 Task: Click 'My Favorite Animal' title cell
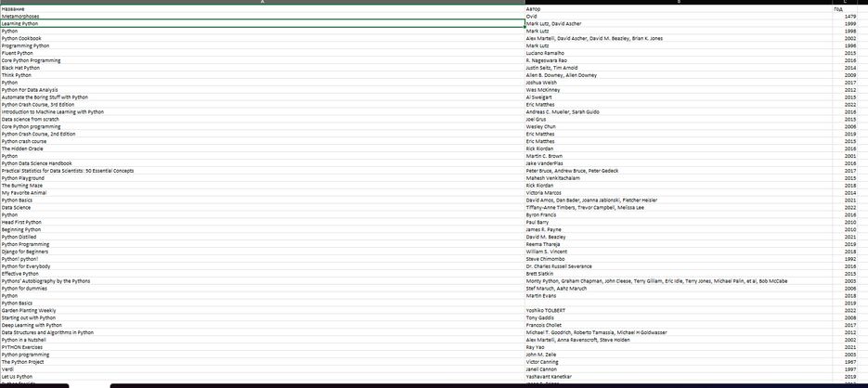[263, 193]
